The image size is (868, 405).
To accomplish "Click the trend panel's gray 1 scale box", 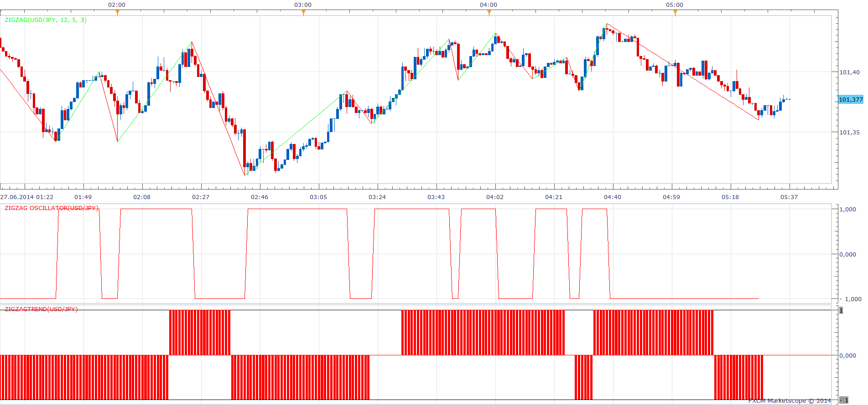I will coord(841,310).
